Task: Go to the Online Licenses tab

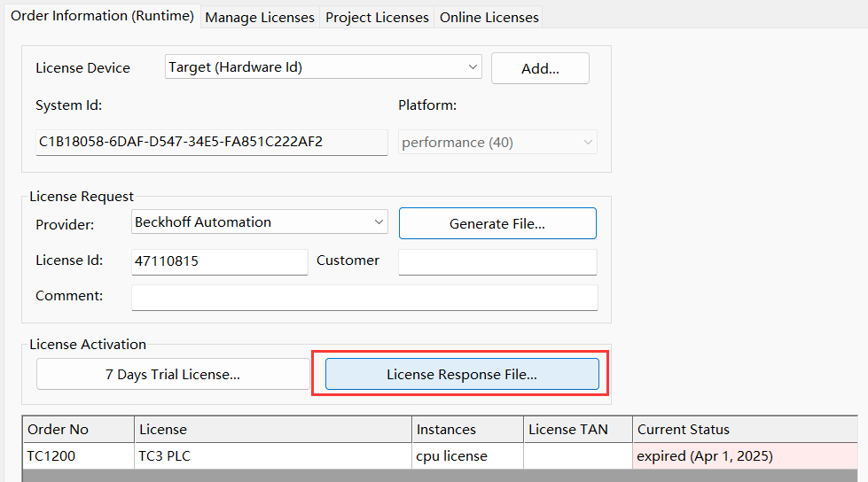Action: pos(489,18)
